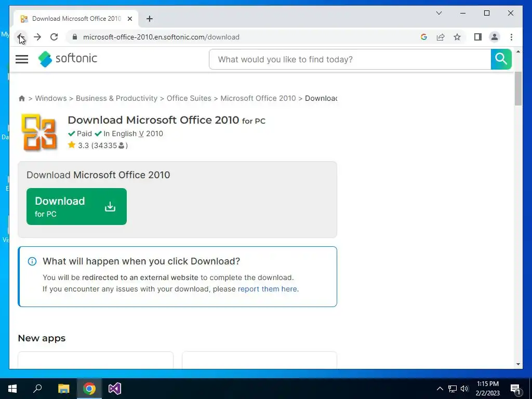Open Visual Studio from the taskbar
This screenshot has height=399, width=532.
pyautogui.click(x=115, y=389)
